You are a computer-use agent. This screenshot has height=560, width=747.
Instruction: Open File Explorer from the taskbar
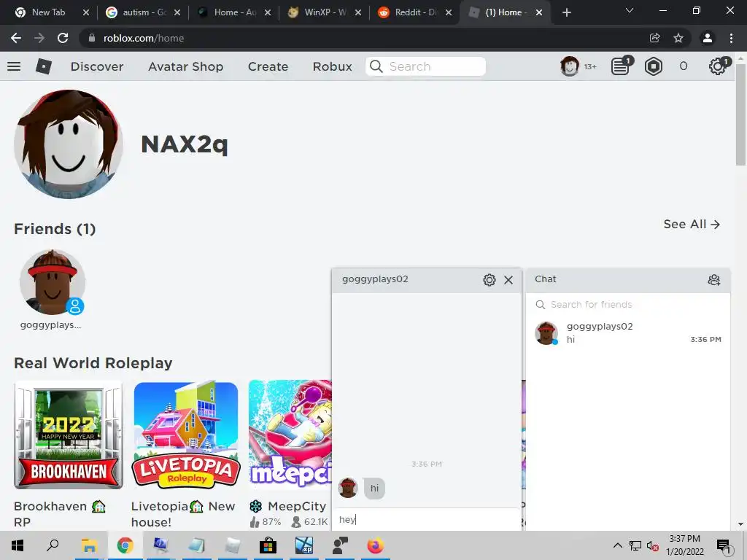tap(89, 545)
